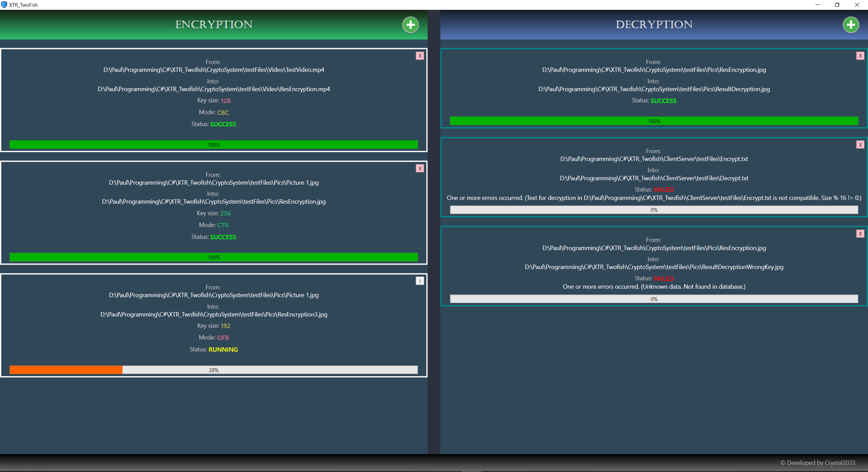Dismiss the failed Encrypt.txt decryption card
The image size is (868, 472).
(861, 144)
